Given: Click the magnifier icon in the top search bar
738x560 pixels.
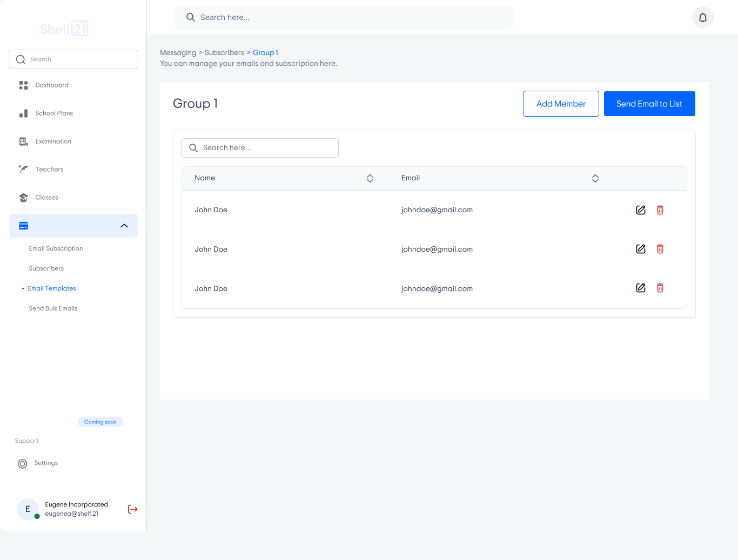Looking at the screenshot, I should pyautogui.click(x=191, y=17).
